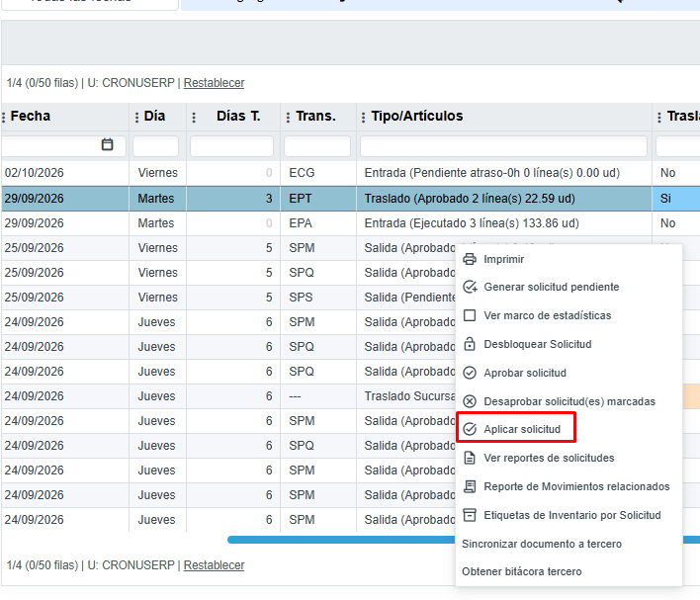Select 'Entrada (Ejecutado 3 línea(s) 133.86 ud)' cell
The width and height of the screenshot is (700, 600).
click(504, 223)
